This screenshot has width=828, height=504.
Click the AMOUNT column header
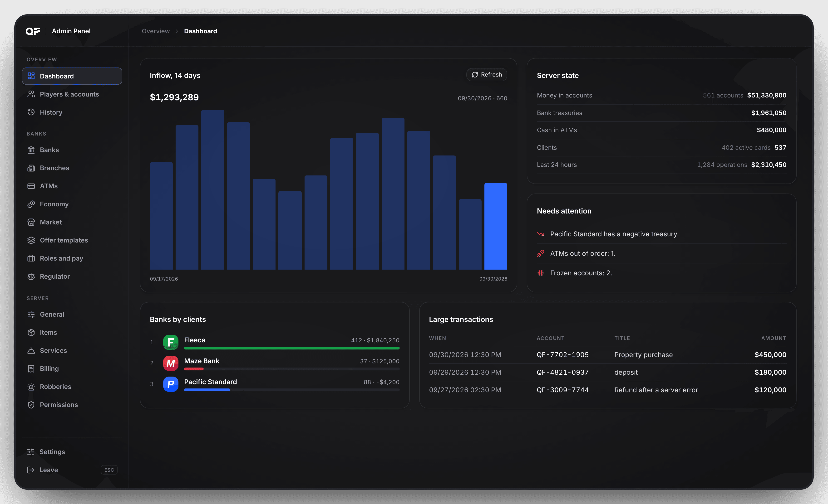(774, 338)
